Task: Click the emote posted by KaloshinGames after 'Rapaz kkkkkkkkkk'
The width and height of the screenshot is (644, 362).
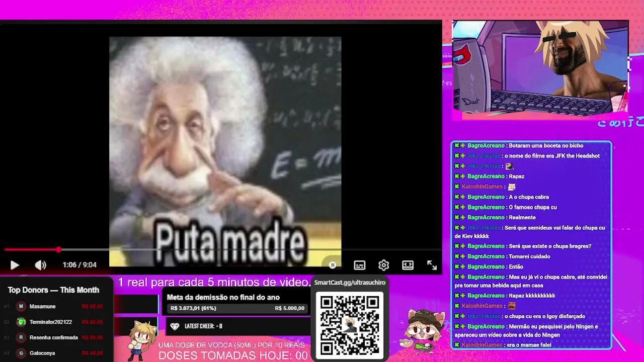Action: (512, 306)
